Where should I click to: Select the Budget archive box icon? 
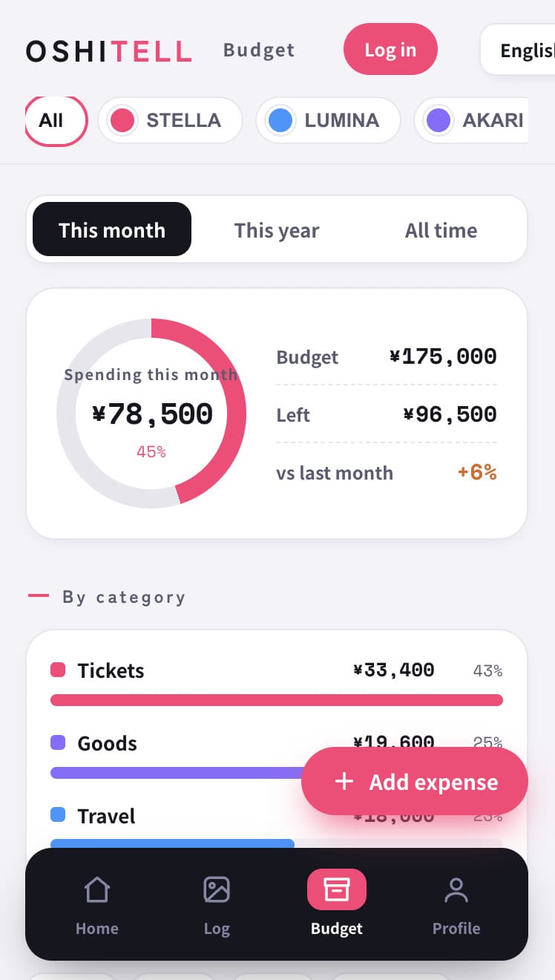(337, 889)
